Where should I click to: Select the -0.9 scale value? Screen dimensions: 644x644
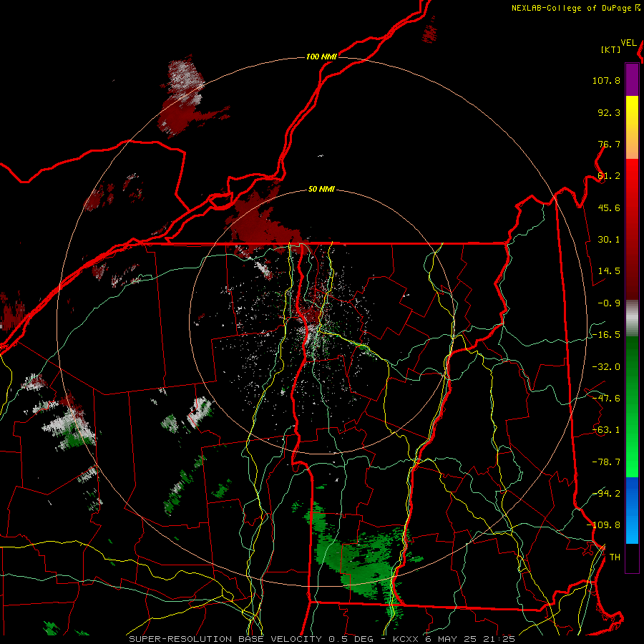tap(609, 303)
